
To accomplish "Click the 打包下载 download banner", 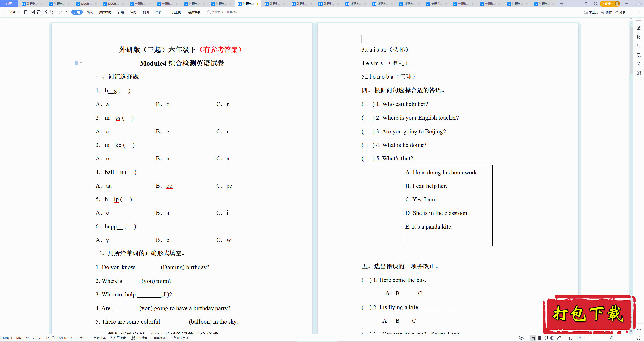I will pyautogui.click(x=589, y=314).
